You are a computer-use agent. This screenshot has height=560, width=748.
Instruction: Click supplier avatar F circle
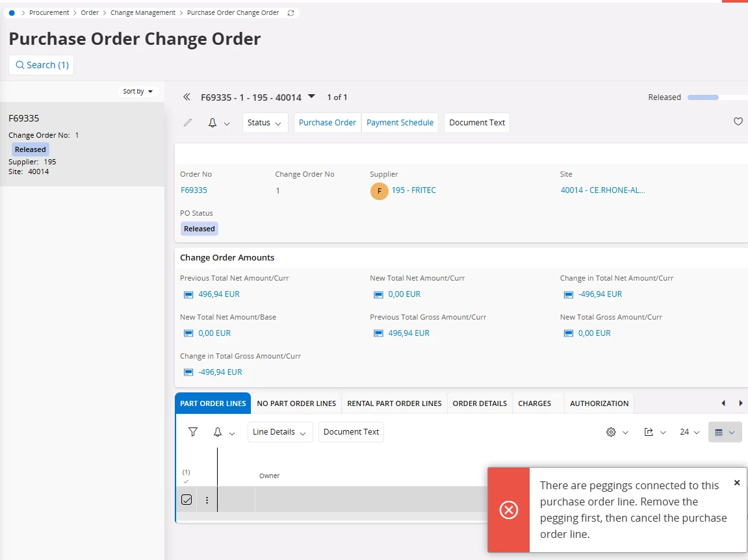[380, 191]
